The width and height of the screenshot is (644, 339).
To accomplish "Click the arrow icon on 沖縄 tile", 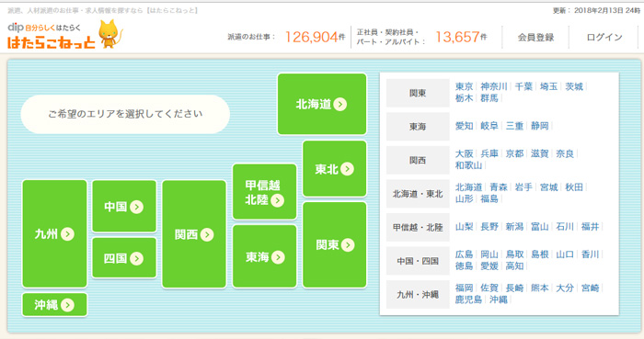I will pyautogui.click(x=67, y=305).
